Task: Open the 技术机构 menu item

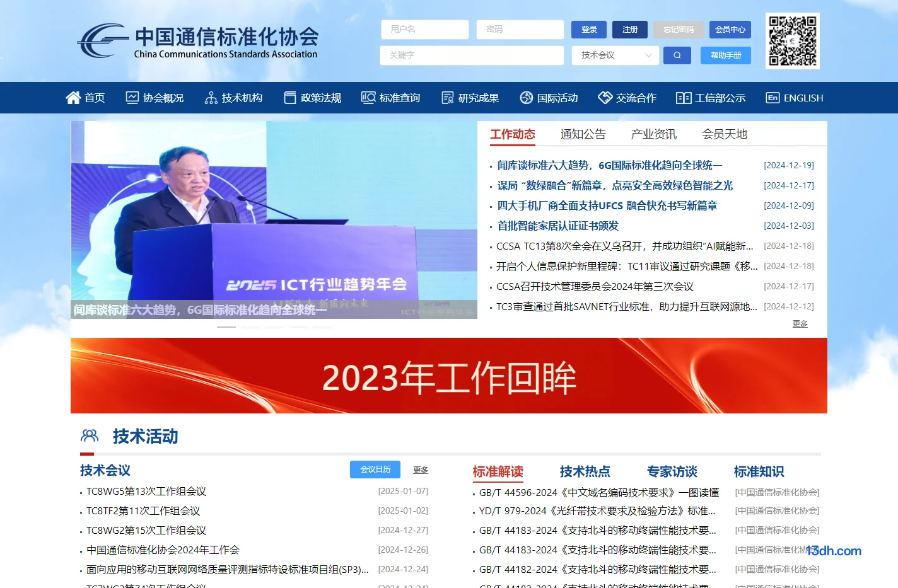Action: 242,98
